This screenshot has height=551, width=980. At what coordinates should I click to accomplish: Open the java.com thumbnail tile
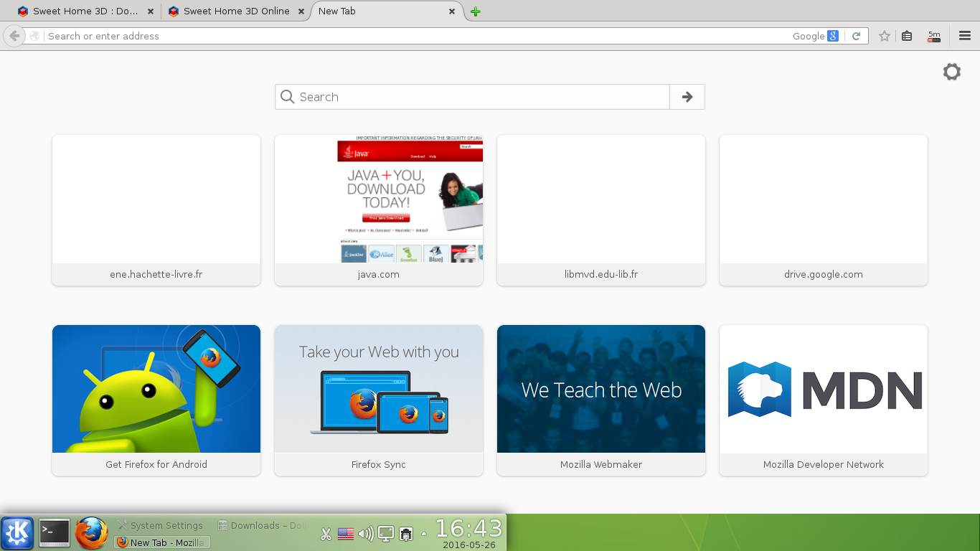(379, 210)
